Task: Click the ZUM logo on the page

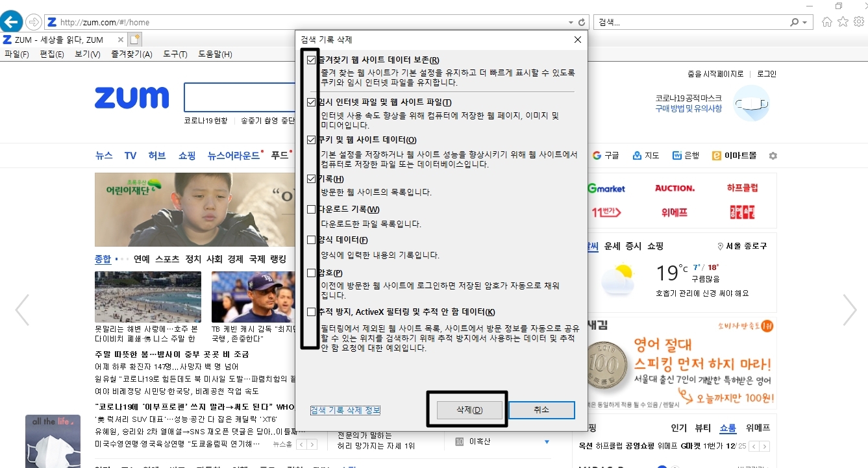Action: click(132, 98)
